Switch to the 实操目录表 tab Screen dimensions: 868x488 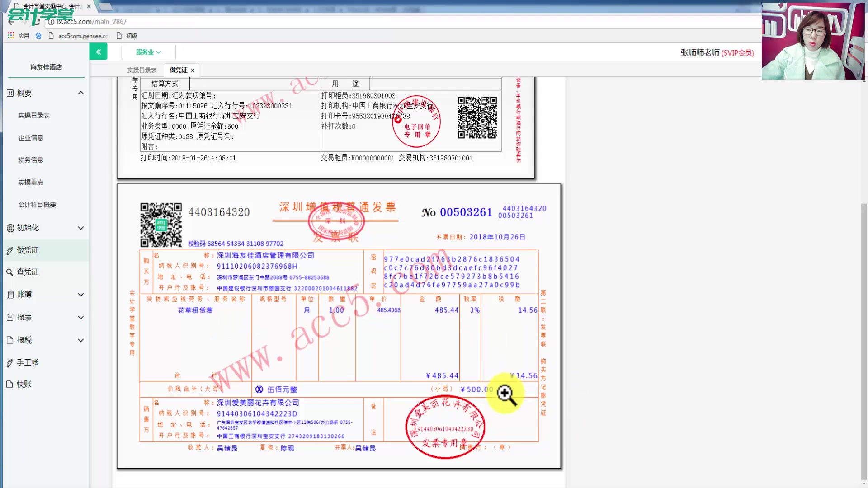(x=142, y=70)
